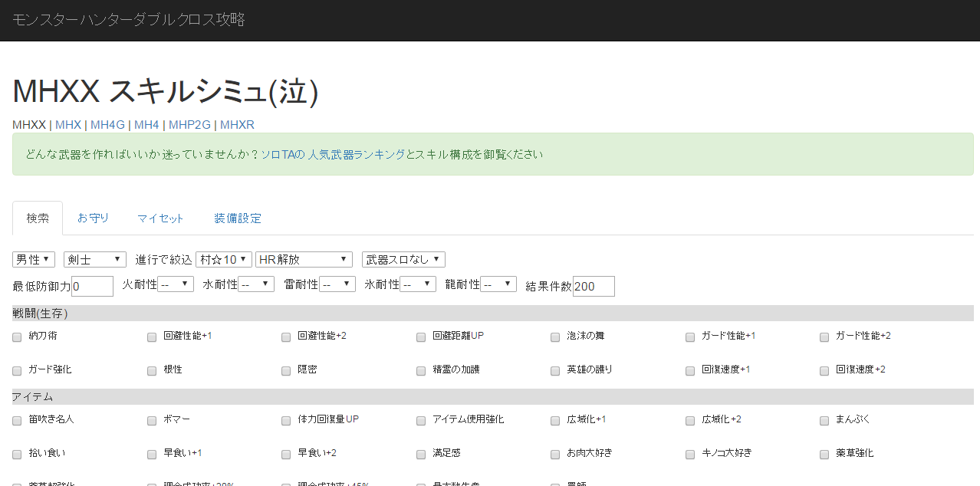Open the MHP2G simulator link
Viewport: 980px width, 486px height.
189,125
